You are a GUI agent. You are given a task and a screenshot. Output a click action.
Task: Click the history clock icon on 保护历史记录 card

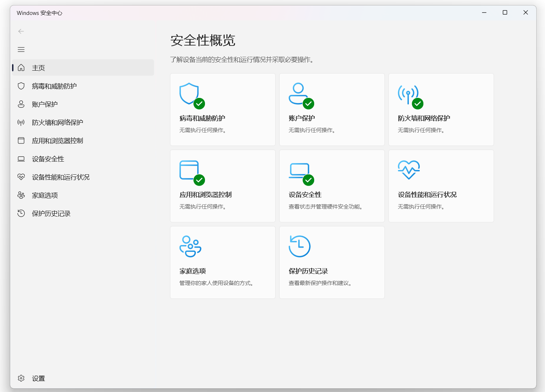[x=299, y=246]
